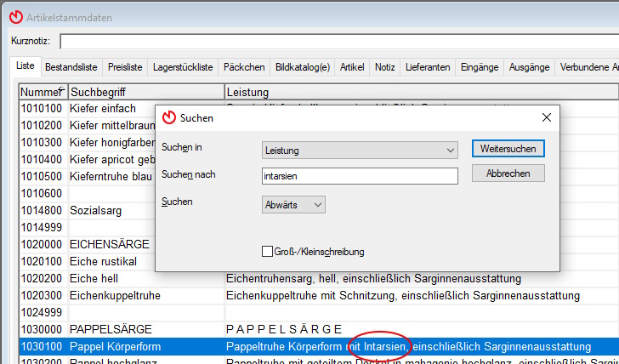
Task: Sort by the Nummer column header
Action: coord(43,92)
